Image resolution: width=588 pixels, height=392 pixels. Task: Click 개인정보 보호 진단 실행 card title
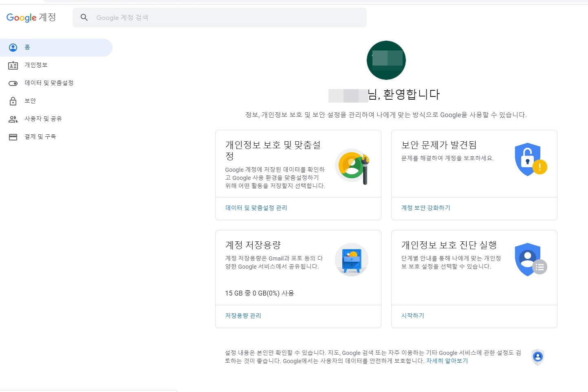(449, 245)
